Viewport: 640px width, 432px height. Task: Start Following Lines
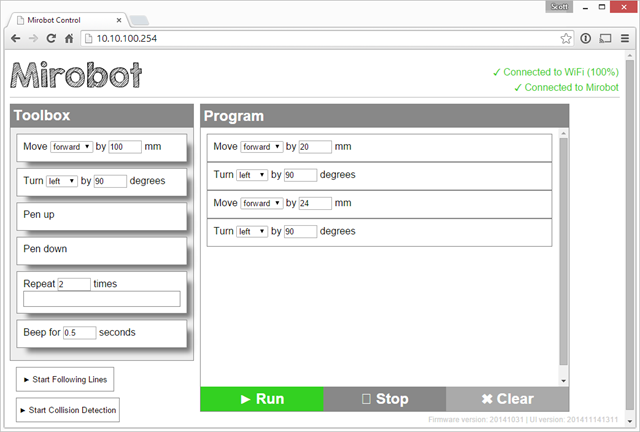pyautogui.click(x=65, y=379)
